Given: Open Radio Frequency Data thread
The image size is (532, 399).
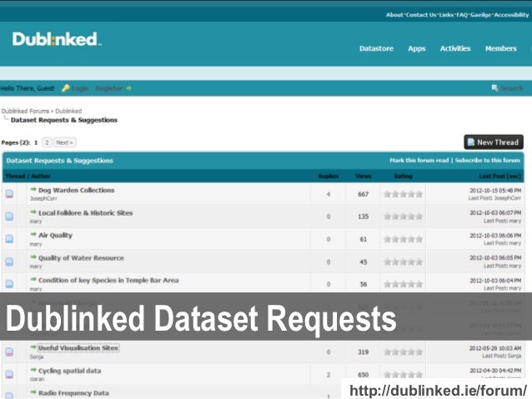Looking at the screenshot, I should pyautogui.click(x=73, y=393).
